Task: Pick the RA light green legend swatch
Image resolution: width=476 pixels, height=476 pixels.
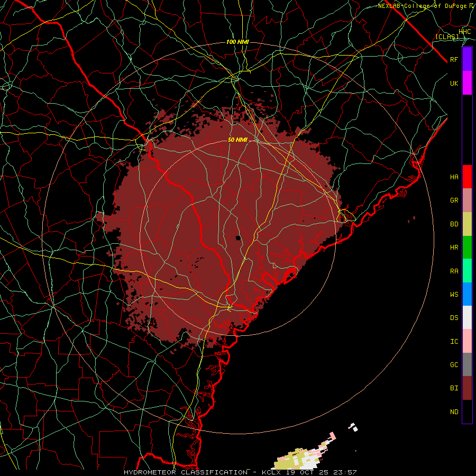Action: tap(467, 271)
